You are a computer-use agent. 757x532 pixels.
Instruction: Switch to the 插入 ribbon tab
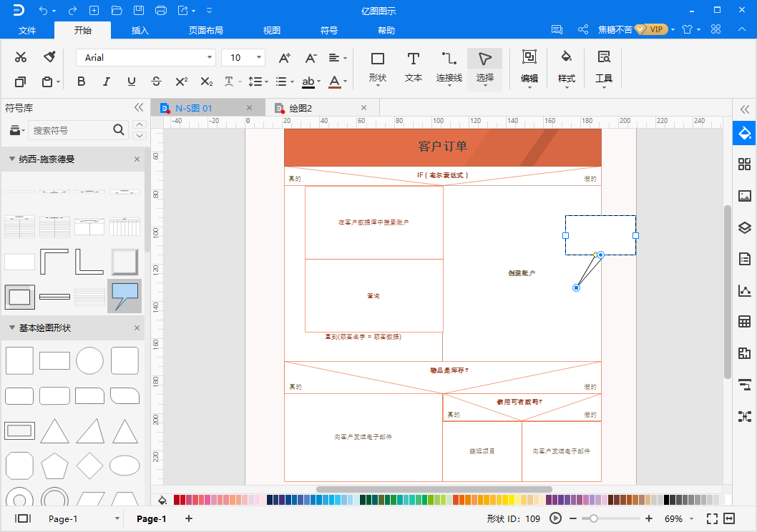point(140,30)
